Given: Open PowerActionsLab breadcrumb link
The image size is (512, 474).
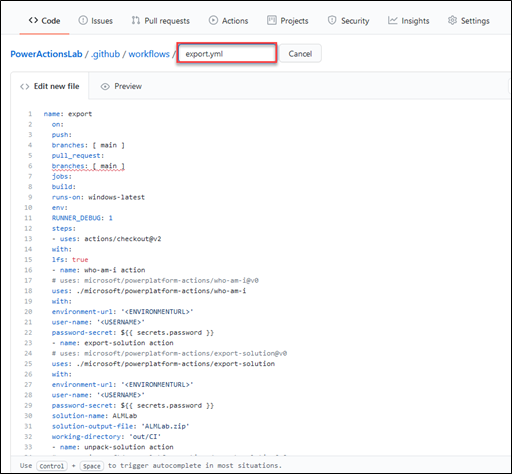Looking at the screenshot, I should pos(46,54).
